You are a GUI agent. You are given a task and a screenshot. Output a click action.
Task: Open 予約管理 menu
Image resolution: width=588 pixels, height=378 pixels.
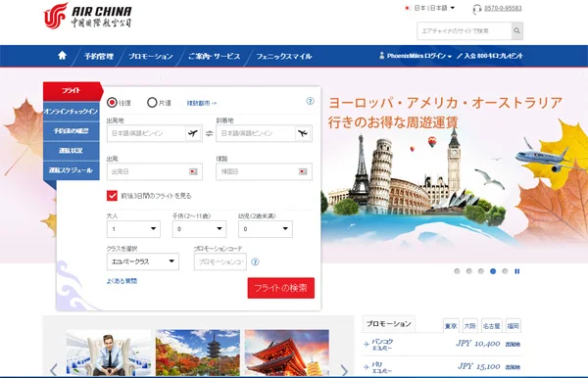[99, 56]
